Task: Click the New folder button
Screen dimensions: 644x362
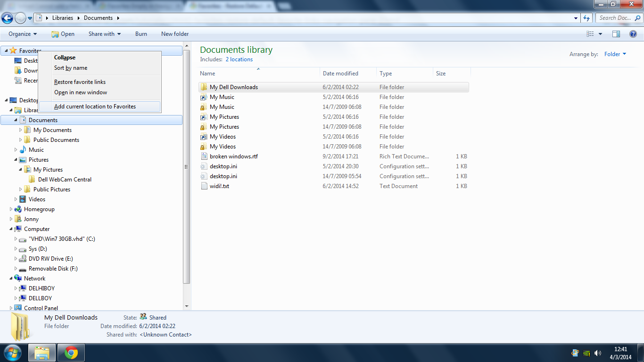Action: (175, 34)
